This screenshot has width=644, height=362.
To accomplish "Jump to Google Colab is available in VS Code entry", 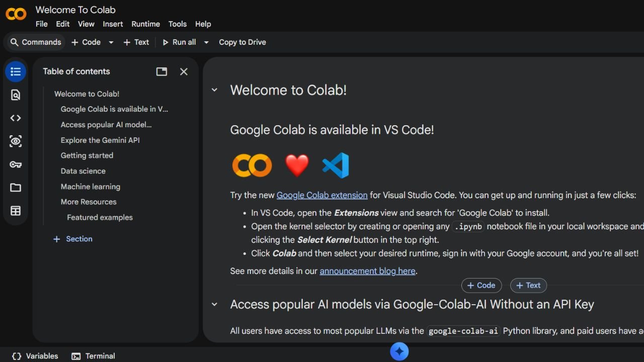I will click(114, 109).
